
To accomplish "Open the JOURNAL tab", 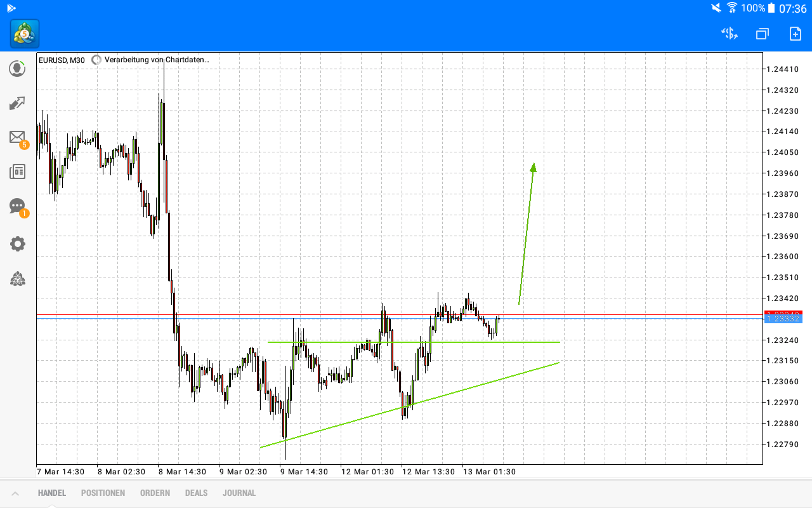I will [x=239, y=492].
